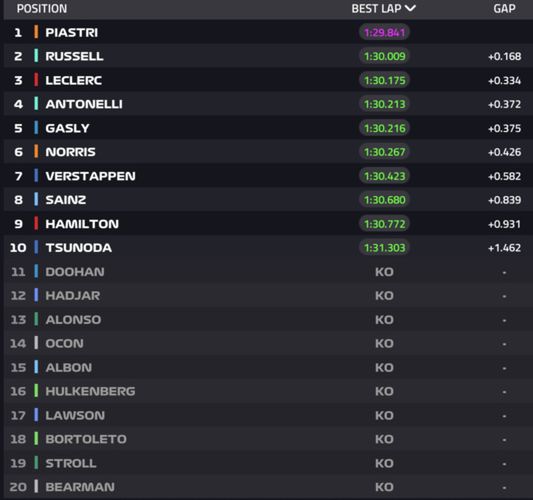Click the LAWSON driver name
The width and height of the screenshot is (533, 500).
coord(75,415)
